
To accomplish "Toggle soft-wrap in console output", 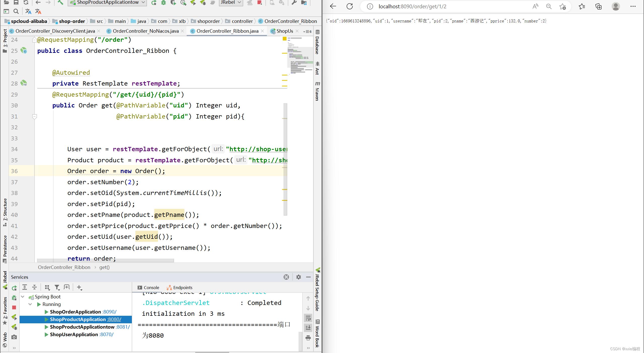I will point(308,318).
